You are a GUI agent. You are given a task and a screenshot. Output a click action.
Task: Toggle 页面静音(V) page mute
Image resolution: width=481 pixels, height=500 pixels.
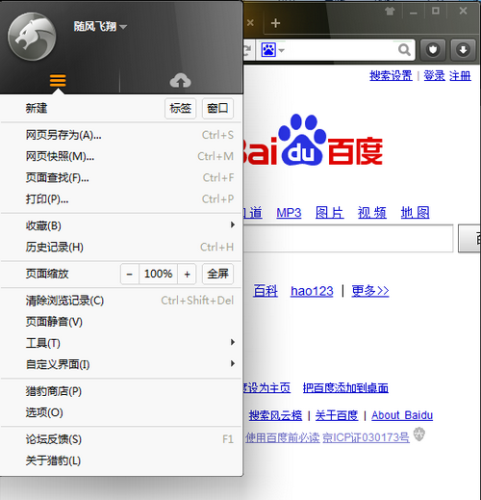[x=121, y=322]
